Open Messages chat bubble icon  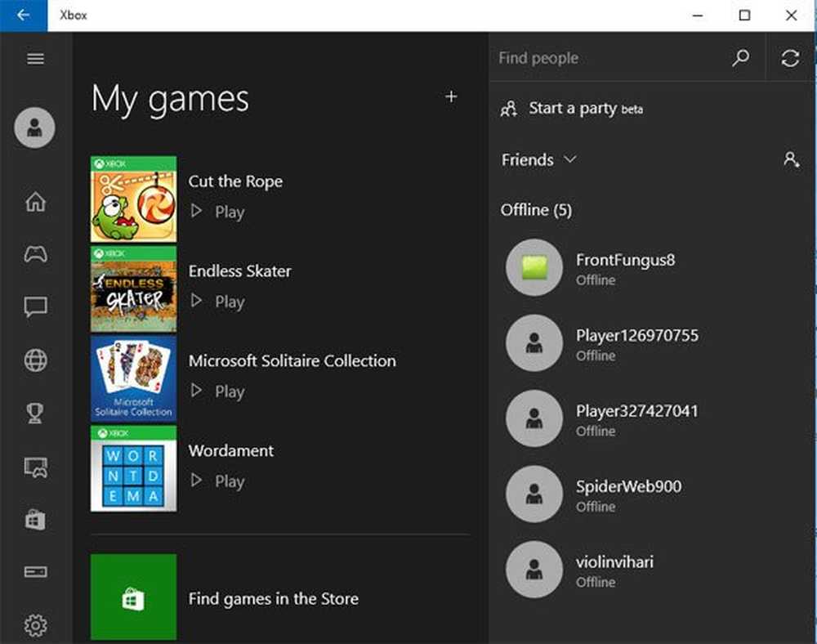coord(35,307)
